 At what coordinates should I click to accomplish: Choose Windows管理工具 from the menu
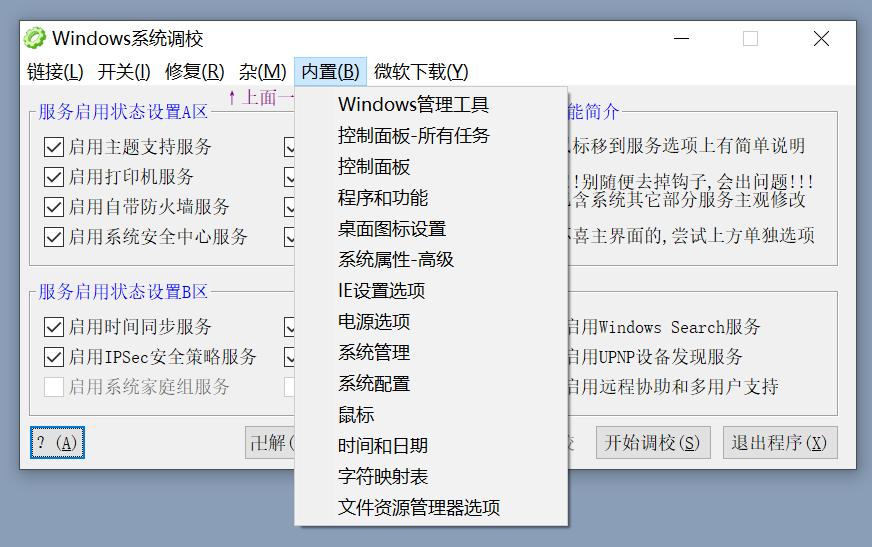pyautogui.click(x=431, y=105)
